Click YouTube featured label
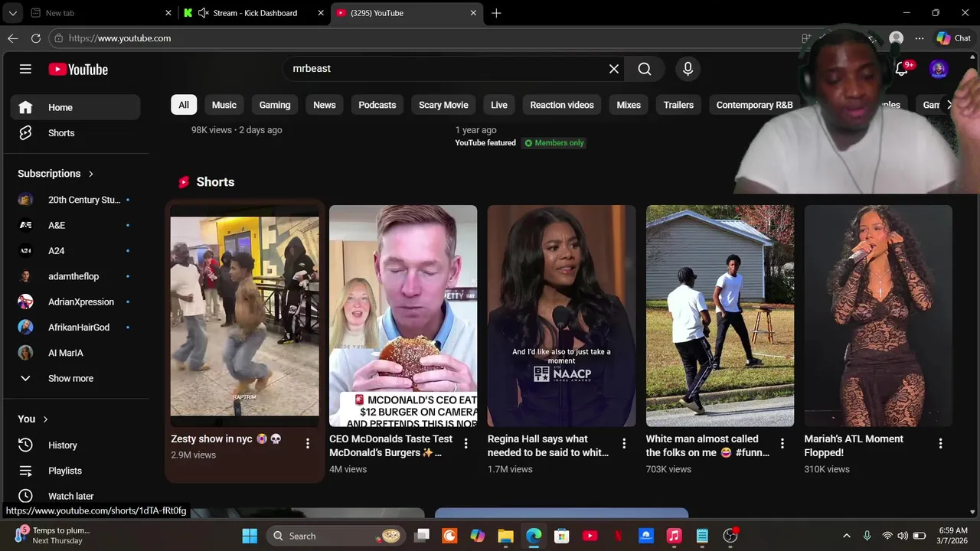980x551 pixels. [x=485, y=143]
